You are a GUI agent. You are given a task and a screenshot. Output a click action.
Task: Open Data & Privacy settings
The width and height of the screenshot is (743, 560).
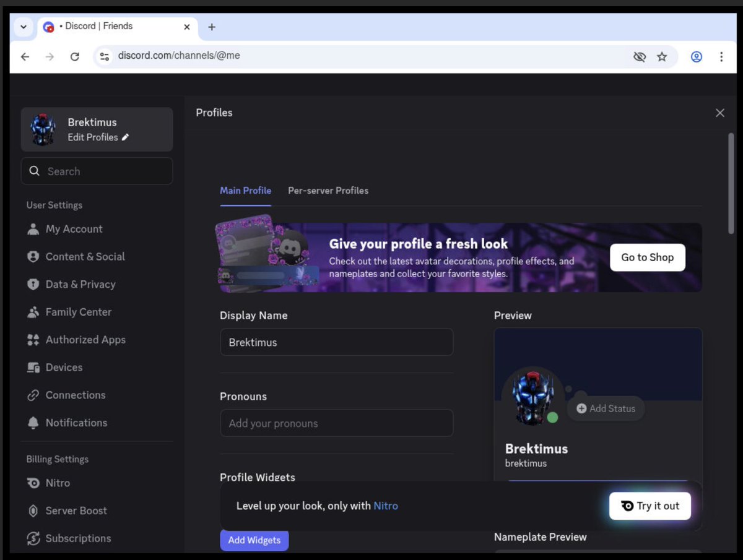97,285
